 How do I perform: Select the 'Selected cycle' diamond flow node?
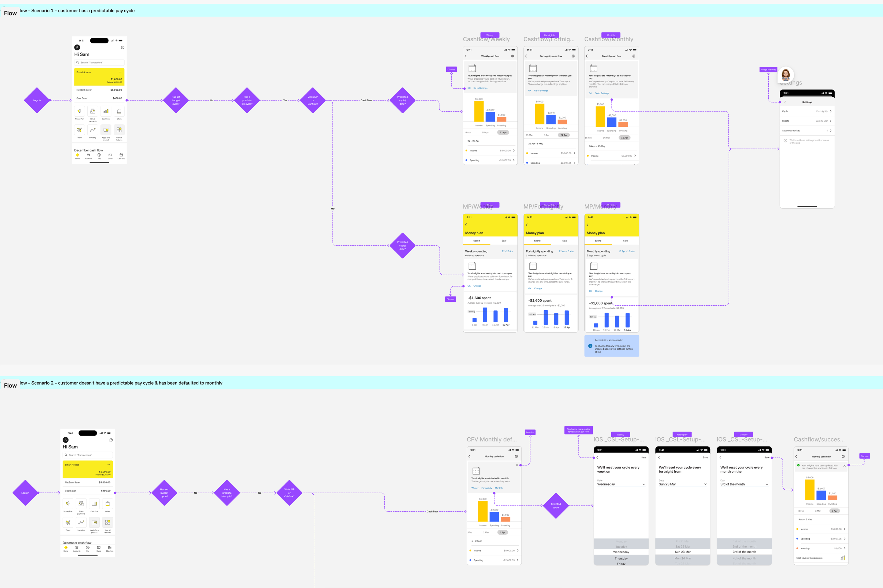(x=556, y=506)
